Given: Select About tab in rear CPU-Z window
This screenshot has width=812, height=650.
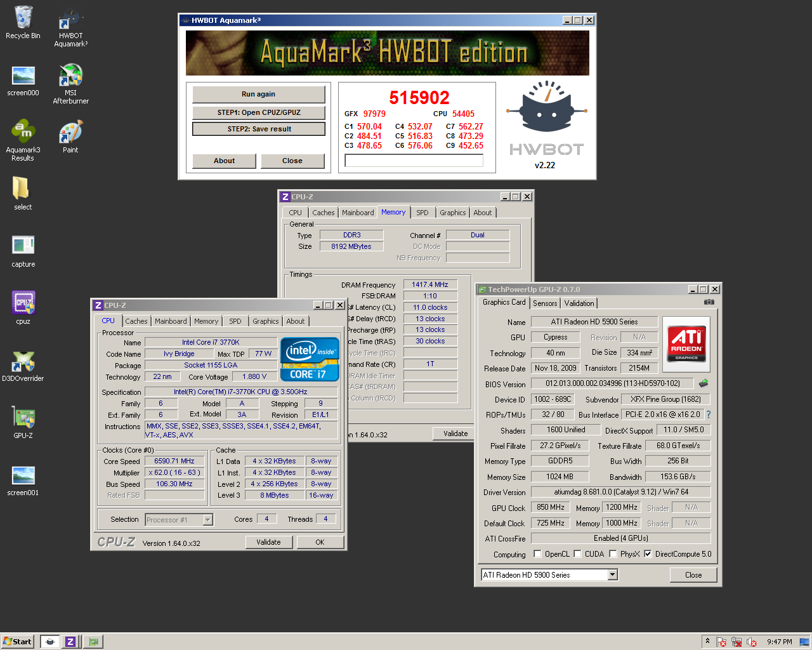Looking at the screenshot, I should (x=482, y=213).
